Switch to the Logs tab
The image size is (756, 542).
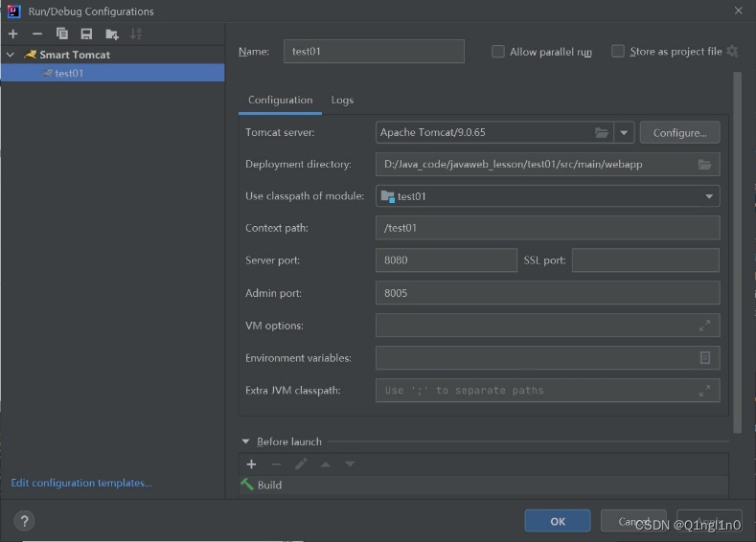[x=342, y=101]
